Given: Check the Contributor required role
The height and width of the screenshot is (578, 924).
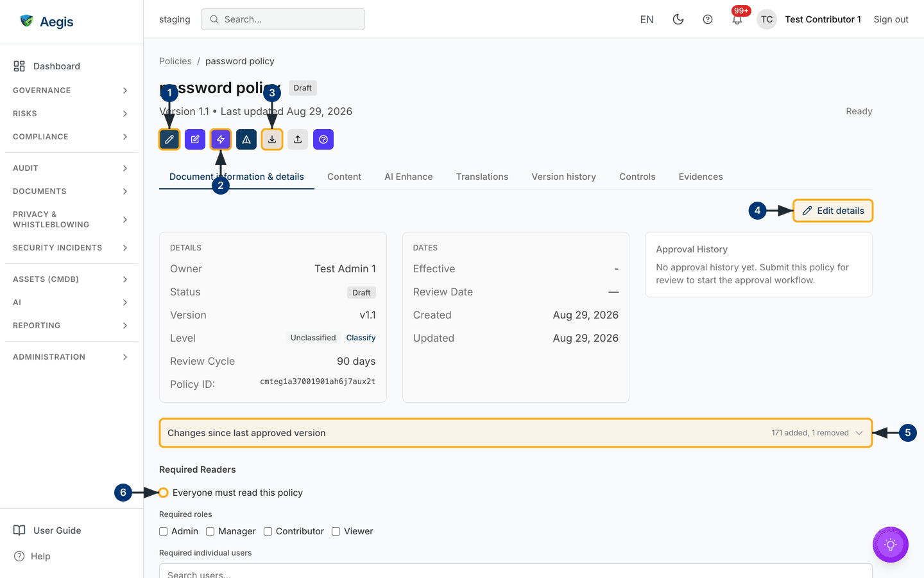Looking at the screenshot, I should (268, 531).
